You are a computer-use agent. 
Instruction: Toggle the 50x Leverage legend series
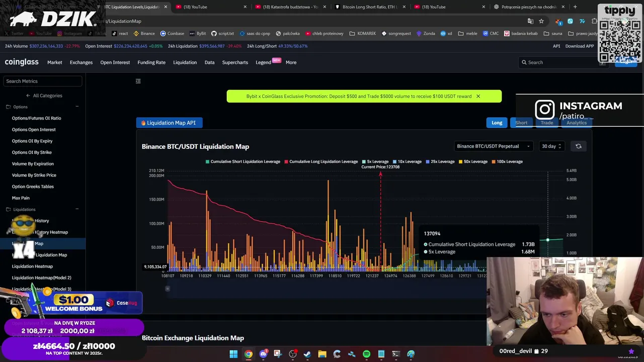(x=473, y=162)
